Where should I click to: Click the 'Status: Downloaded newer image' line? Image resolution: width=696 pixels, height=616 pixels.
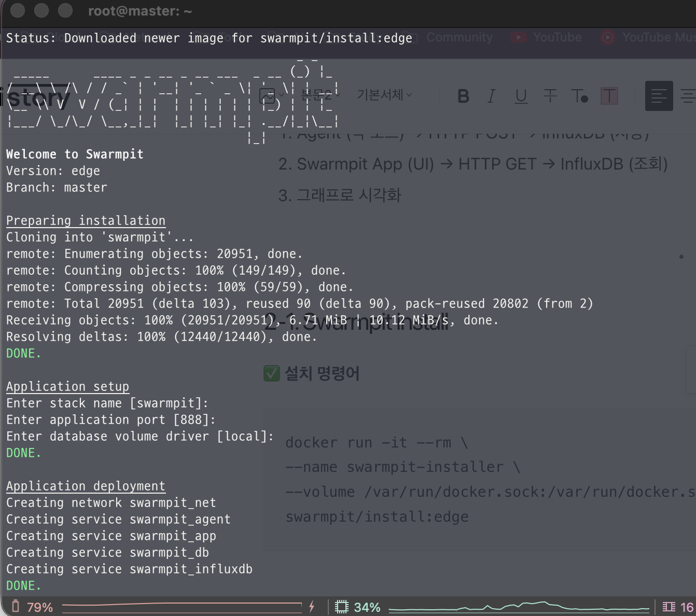point(209,38)
